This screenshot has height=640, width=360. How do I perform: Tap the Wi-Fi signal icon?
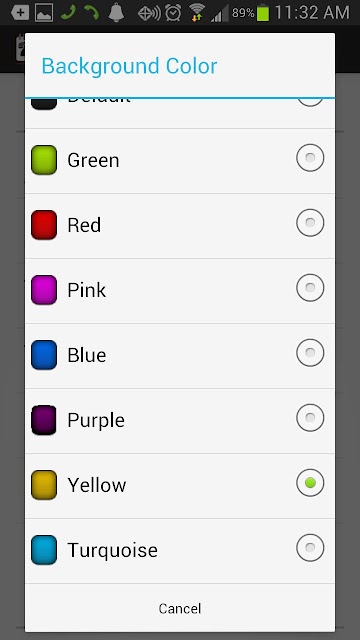tap(198, 13)
